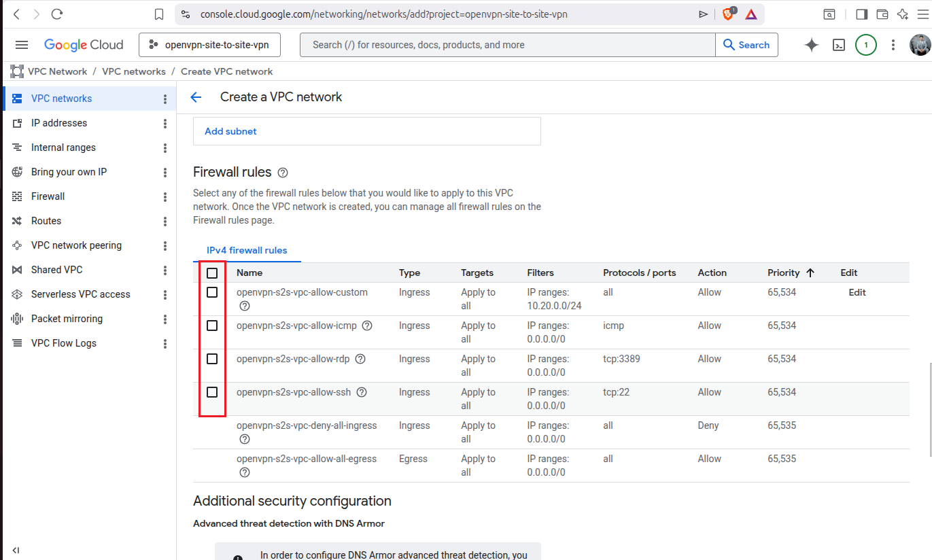Open Gemini AI assistant sparkle icon
Viewport: 932px width, 560px height.
tap(812, 45)
